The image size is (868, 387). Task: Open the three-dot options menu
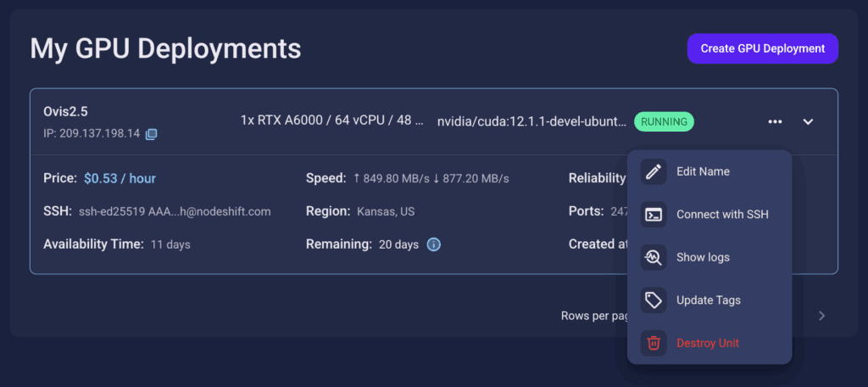(x=775, y=121)
